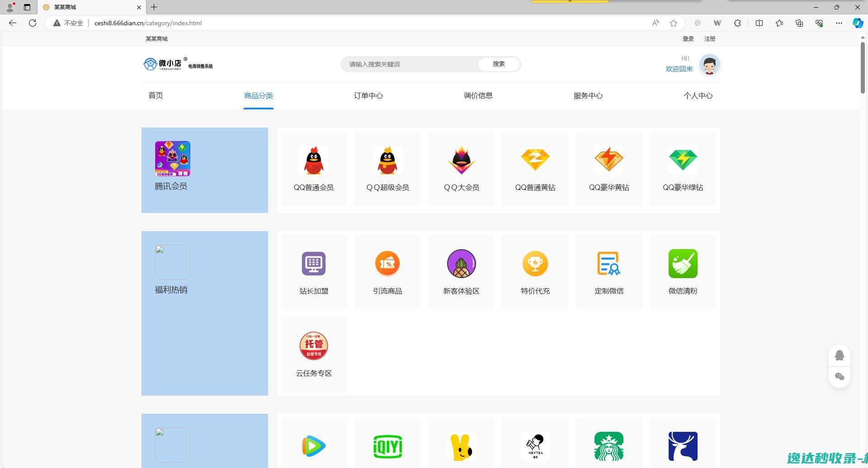Click the yellow rabbit mascot icon
Viewport: 868px width, 468px height.
pos(461,446)
